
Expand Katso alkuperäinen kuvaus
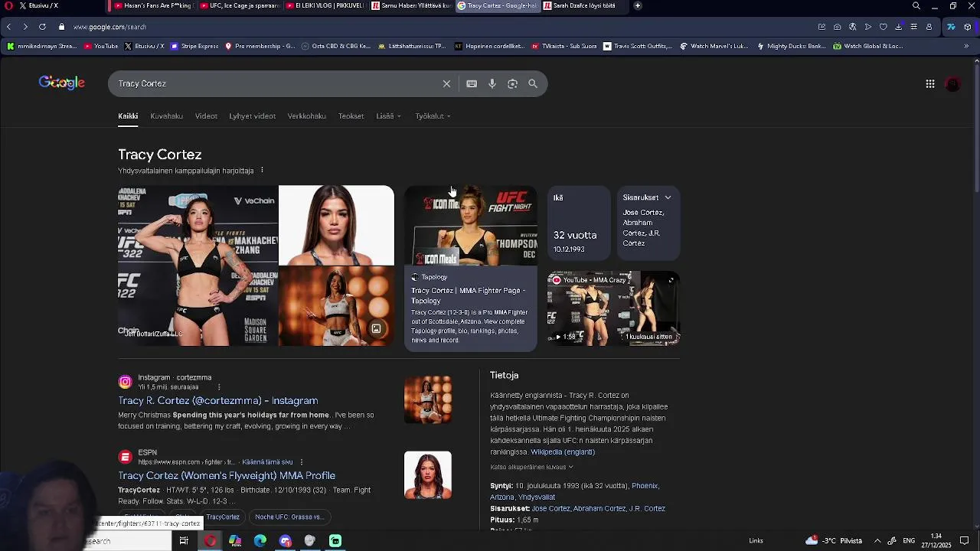click(x=531, y=467)
